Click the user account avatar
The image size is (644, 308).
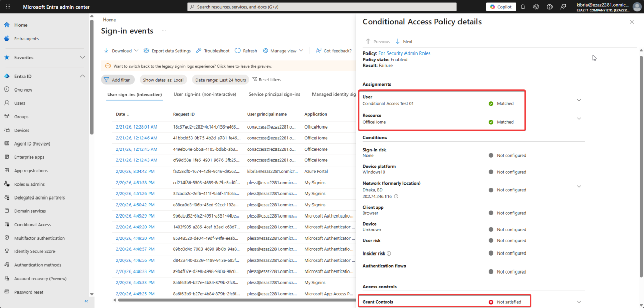click(x=637, y=7)
